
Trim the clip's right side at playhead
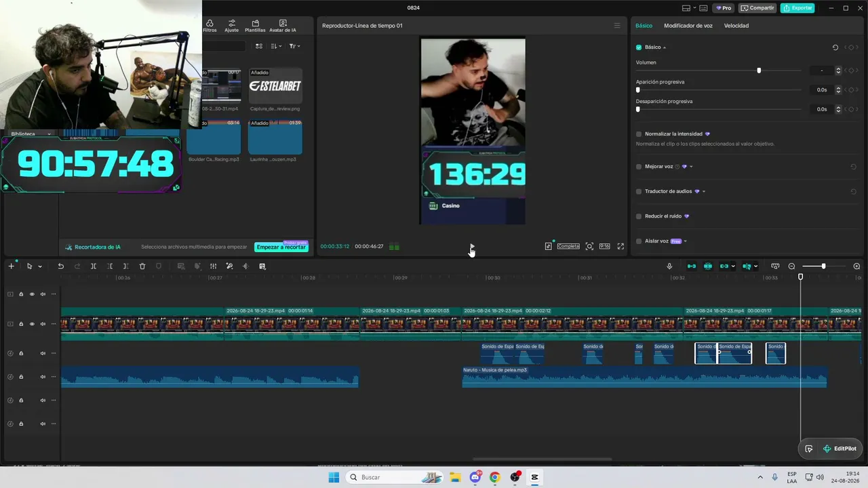click(125, 266)
